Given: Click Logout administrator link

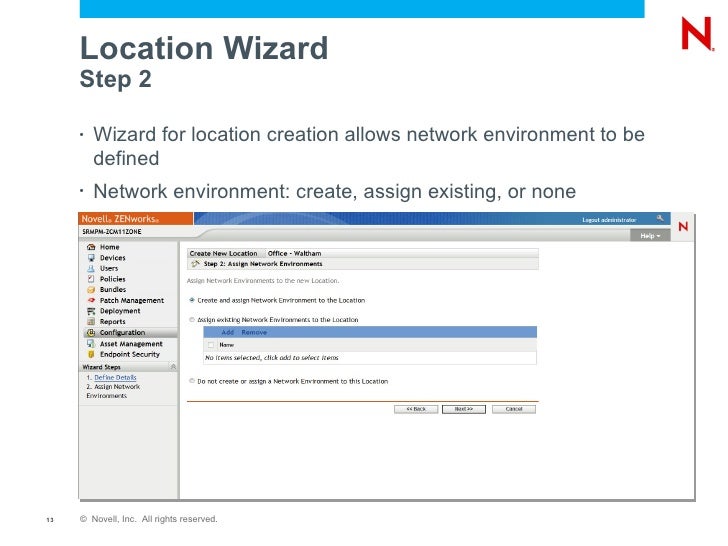Looking at the screenshot, I should 609,220.
